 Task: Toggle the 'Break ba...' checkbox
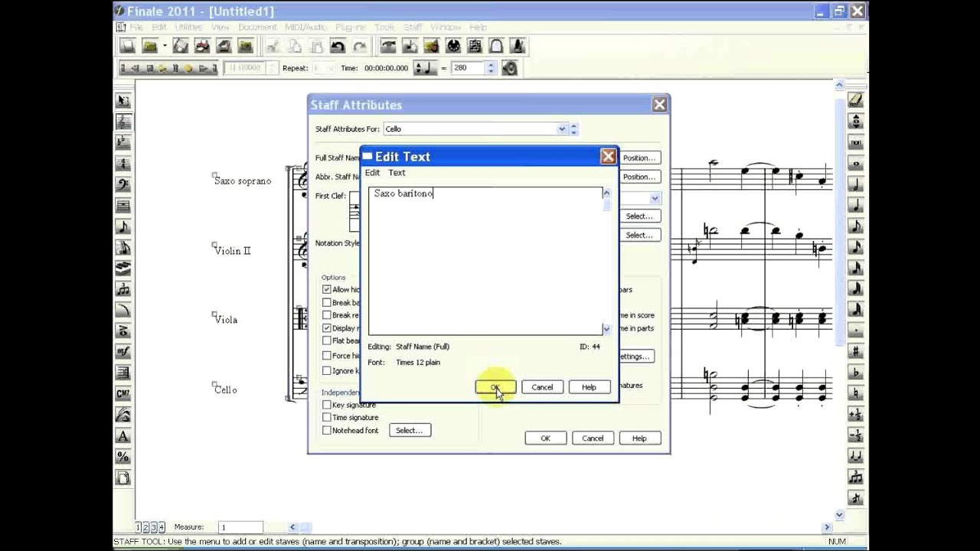tap(327, 302)
